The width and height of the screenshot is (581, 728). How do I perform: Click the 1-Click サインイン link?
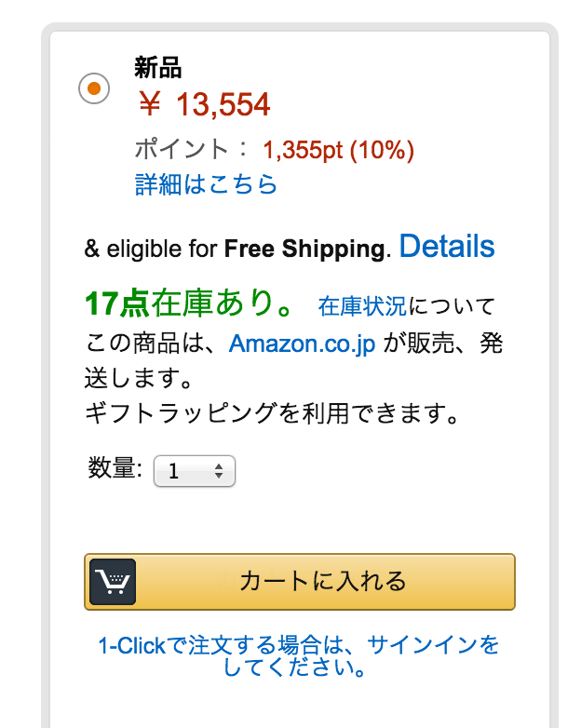point(298,655)
